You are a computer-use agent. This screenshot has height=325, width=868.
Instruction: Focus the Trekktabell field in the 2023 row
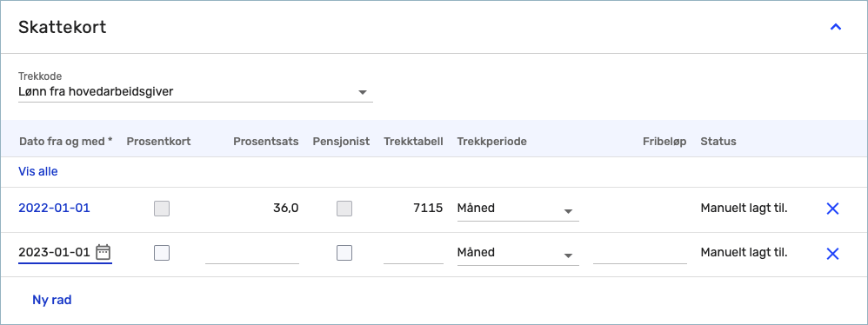coord(413,253)
